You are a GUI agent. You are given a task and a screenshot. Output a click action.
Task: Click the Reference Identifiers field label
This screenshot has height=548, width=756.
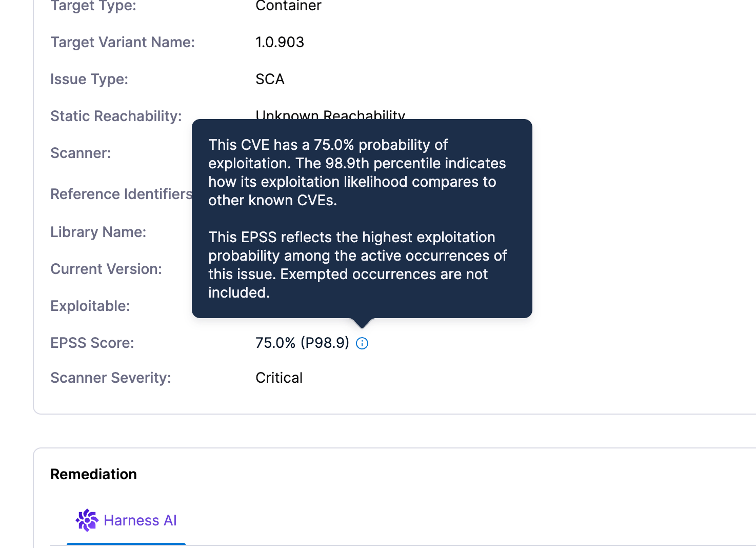pyautogui.click(x=121, y=194)
